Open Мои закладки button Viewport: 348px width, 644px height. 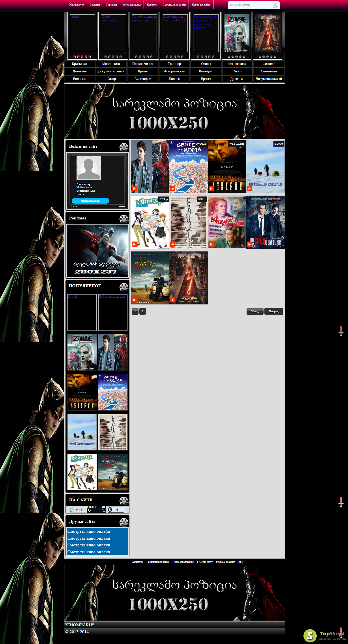click(90, 201)
